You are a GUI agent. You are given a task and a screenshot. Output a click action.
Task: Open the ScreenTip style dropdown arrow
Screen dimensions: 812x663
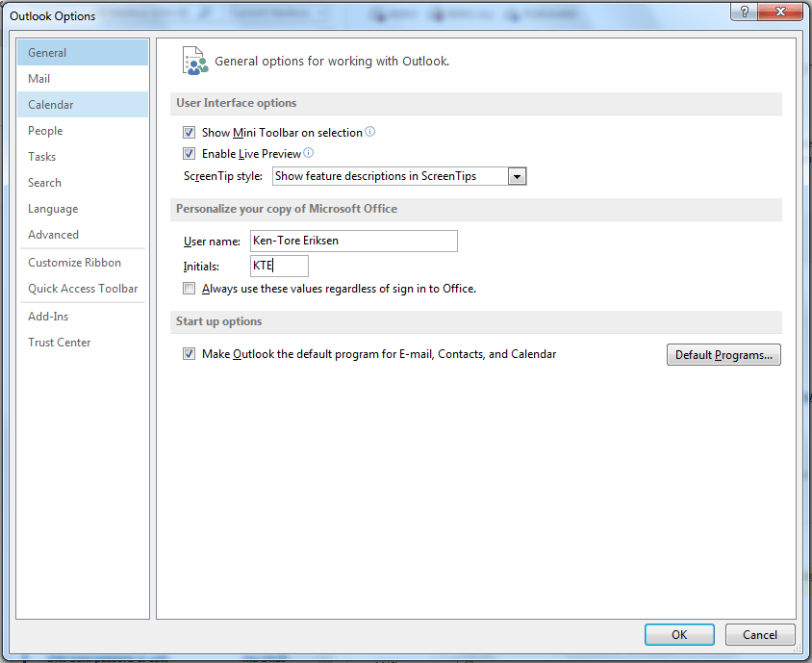coord(517,177)
